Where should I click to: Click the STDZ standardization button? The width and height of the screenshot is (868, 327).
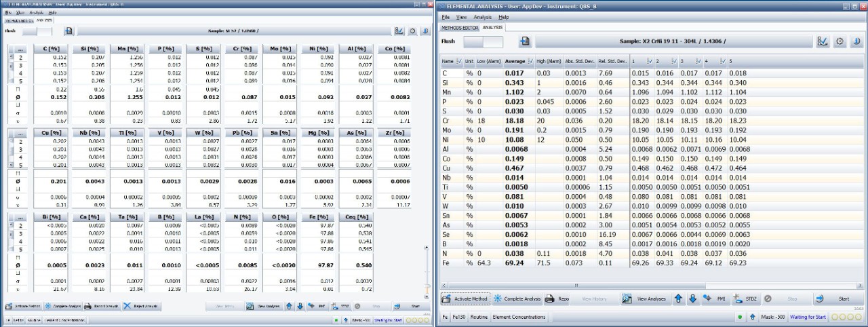tap(746, 299)
